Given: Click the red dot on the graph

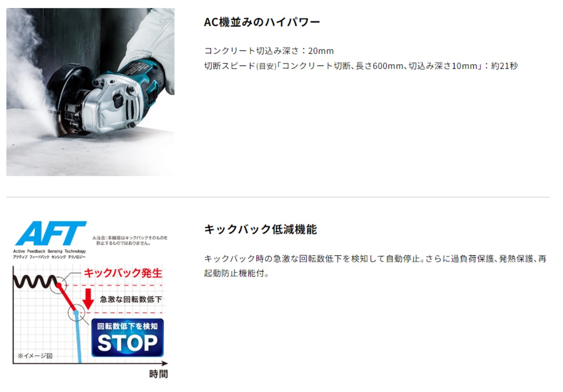Looking at the screenshot, I should tap(58, 285).
